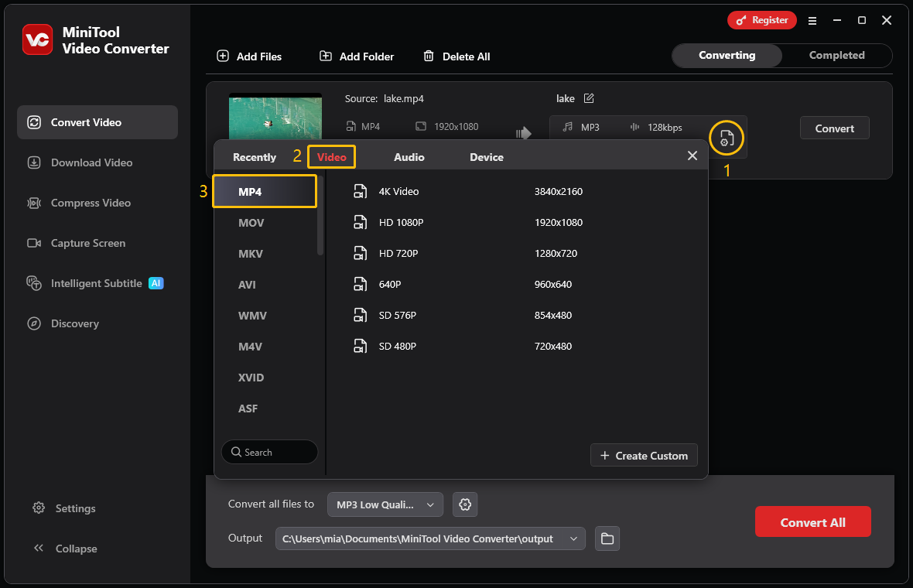This screenshot has width=913, height=588.
Task: Switch to the Completed tab
Action: pos(836,55)
